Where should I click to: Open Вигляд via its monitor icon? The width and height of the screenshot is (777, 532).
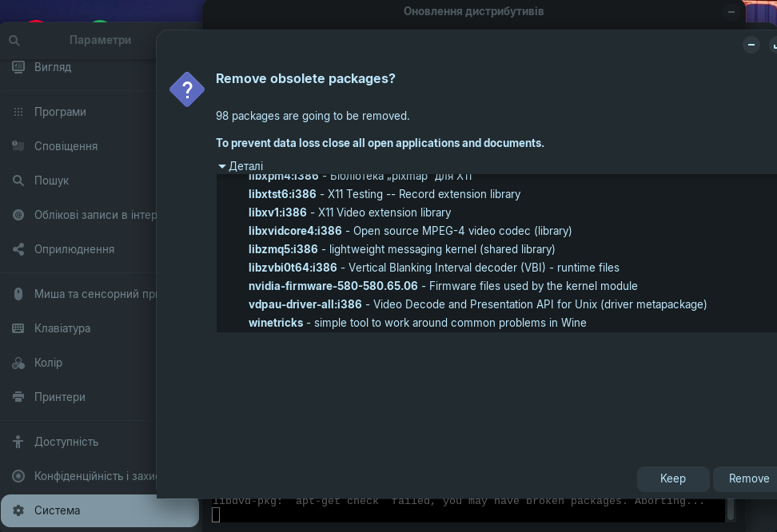tap(18, 67)
